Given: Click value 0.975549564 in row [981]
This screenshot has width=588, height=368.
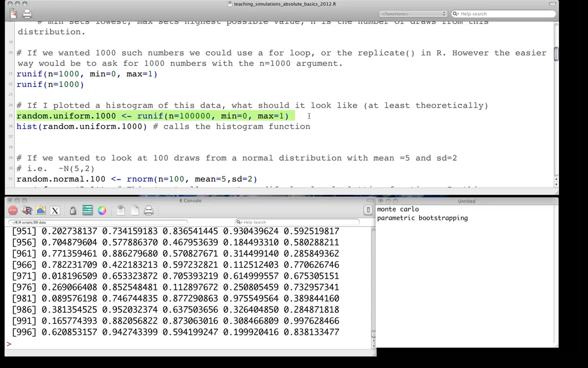Looking at the screenshot, I should point(251,298).
